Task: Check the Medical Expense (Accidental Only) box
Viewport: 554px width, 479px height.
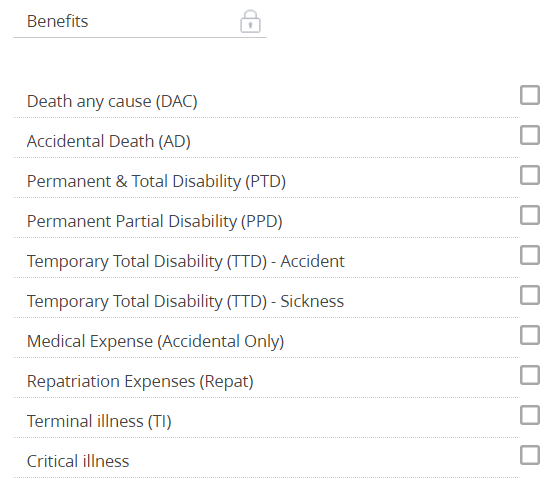Action: [530, 335]
